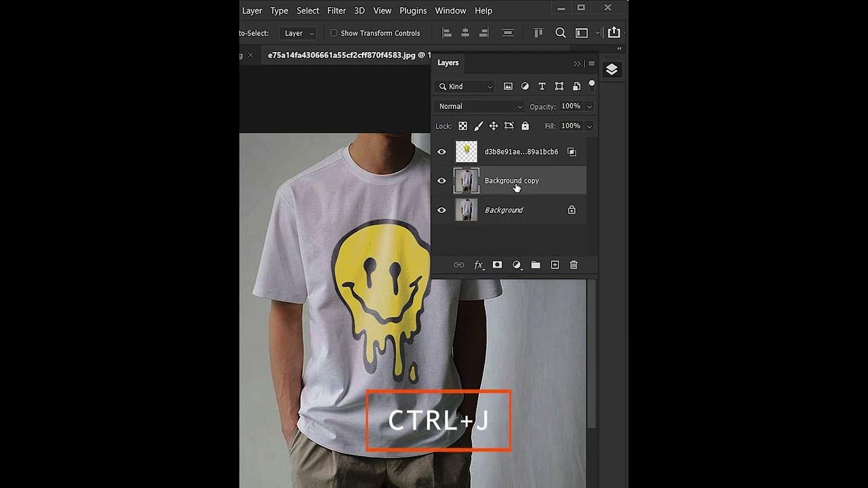Lock all attributes of layer
This screenshot has height=488, width=868.
(525, 126)
